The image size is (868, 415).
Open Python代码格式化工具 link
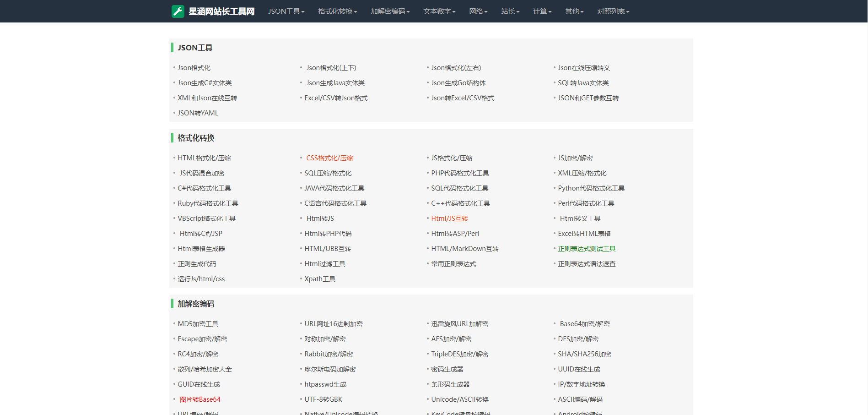click(x=591, y=188)
